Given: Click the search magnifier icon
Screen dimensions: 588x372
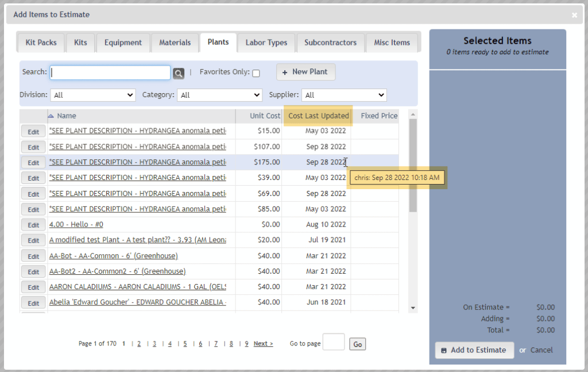Looking at the screenshot, I should 179,73.
